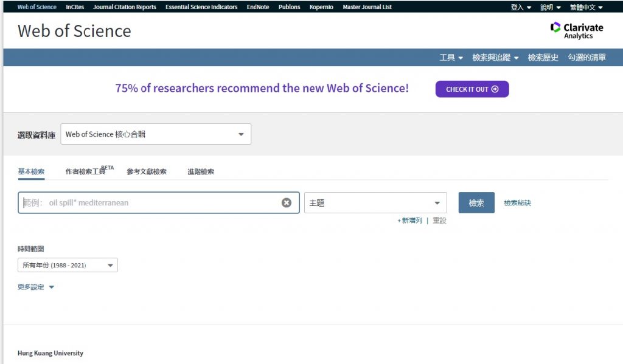This screenshot has width=623, height=364.
Task: Click the 檢索 search button
Action: 476,203
